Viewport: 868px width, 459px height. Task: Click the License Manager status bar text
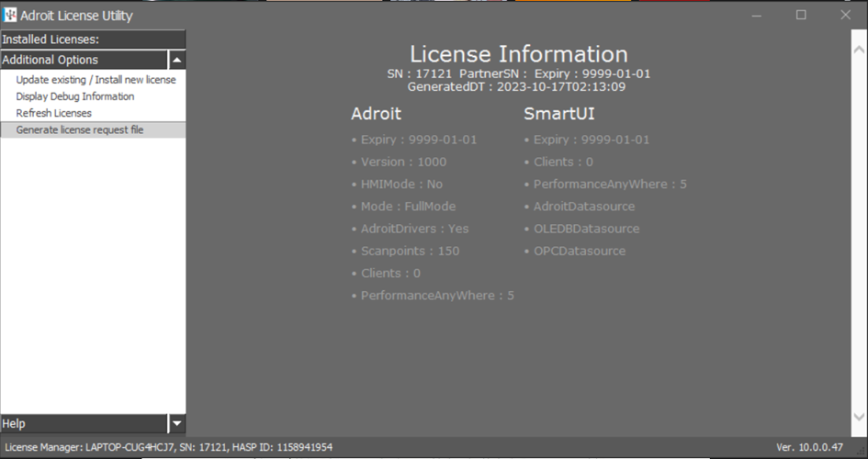(x=169, y=447)
